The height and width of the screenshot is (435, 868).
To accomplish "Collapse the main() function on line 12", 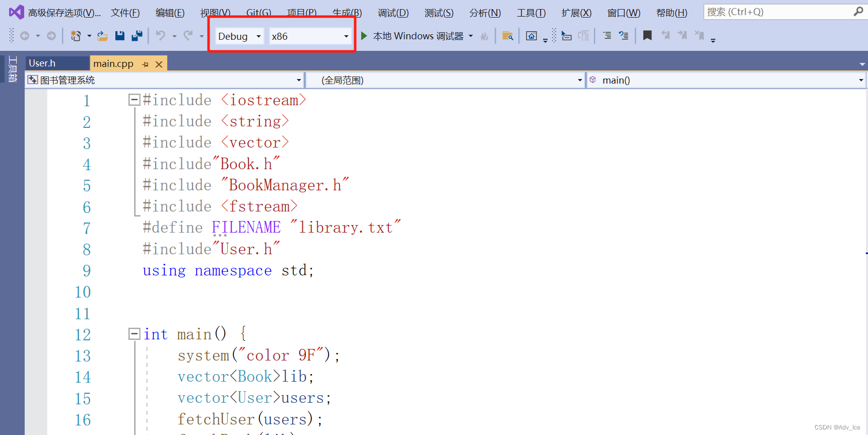I will tap(133, 333).
